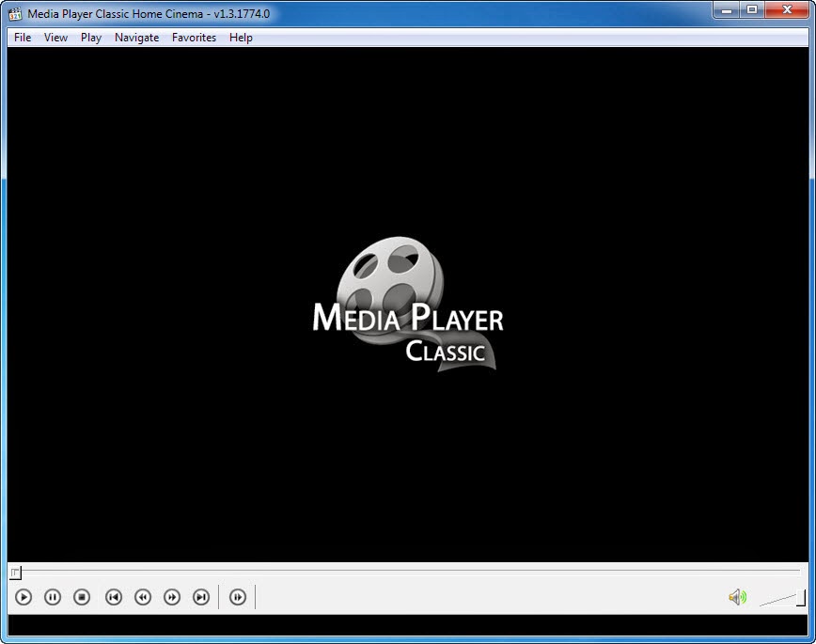816x644 pixels.
Task: Skip to the previous file
Action: (x=114, y=597)
